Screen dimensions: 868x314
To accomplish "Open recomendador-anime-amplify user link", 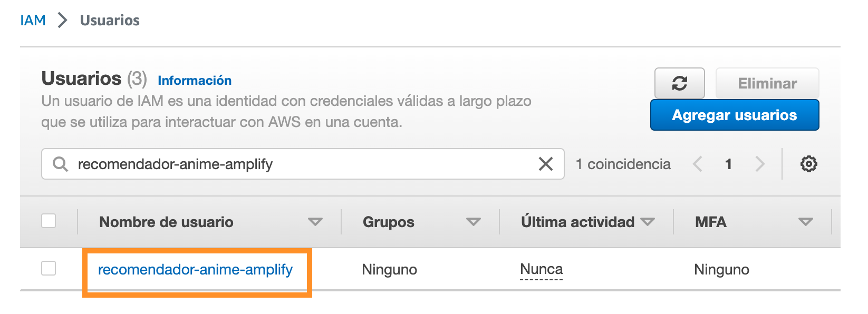I will pyautogui.click(x=195, y=269).
